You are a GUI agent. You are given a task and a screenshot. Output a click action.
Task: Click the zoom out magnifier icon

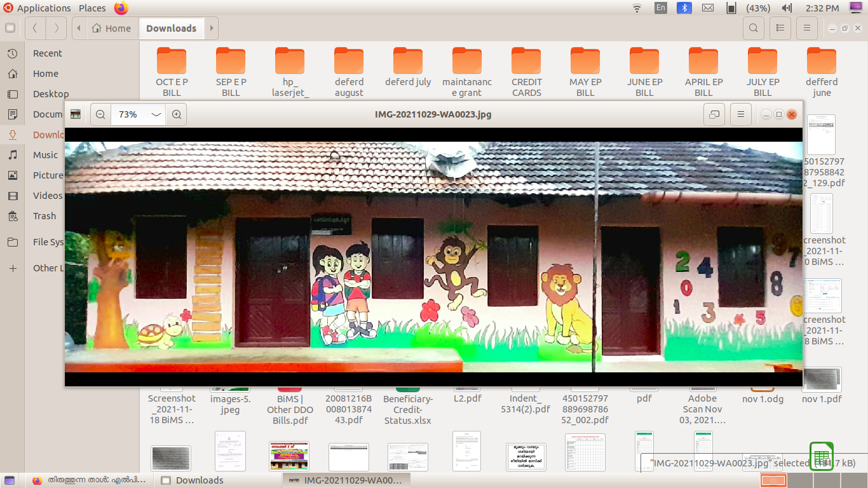[x=100, y=114]
